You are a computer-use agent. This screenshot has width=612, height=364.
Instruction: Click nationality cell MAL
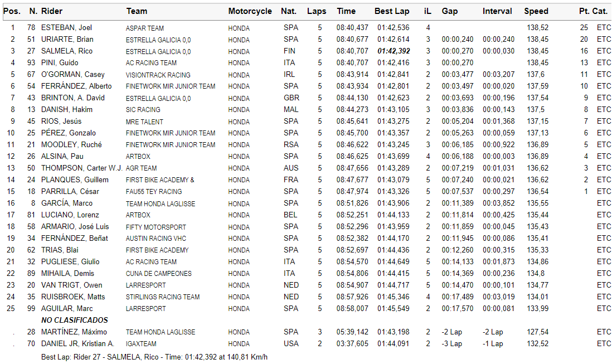291,110
